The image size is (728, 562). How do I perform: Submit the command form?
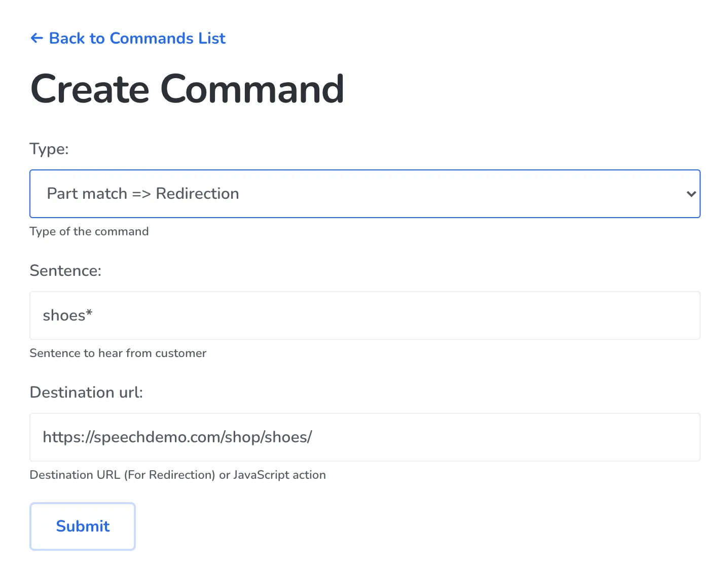click(x=83, y=526)
